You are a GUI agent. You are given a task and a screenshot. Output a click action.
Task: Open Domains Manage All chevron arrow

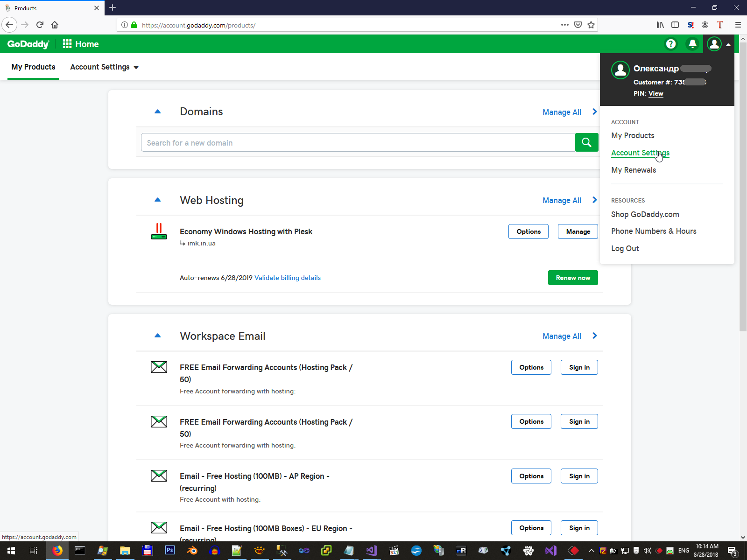coord(594,112)
